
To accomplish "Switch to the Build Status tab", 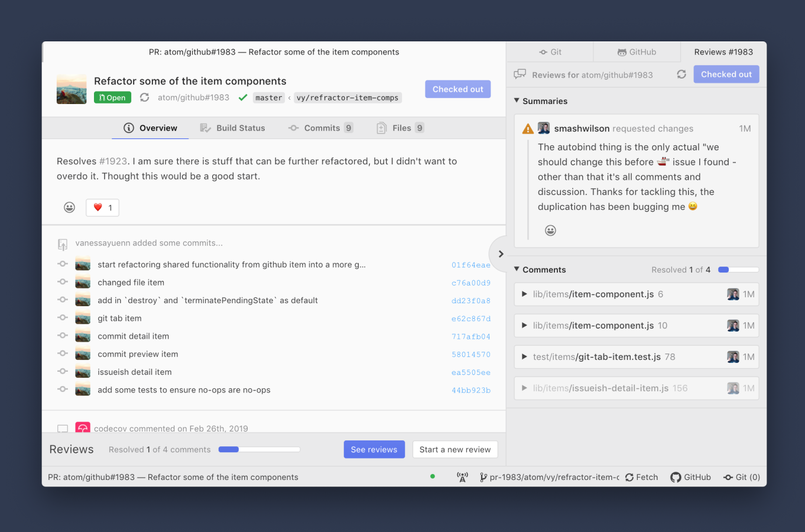I will point(232,128).
